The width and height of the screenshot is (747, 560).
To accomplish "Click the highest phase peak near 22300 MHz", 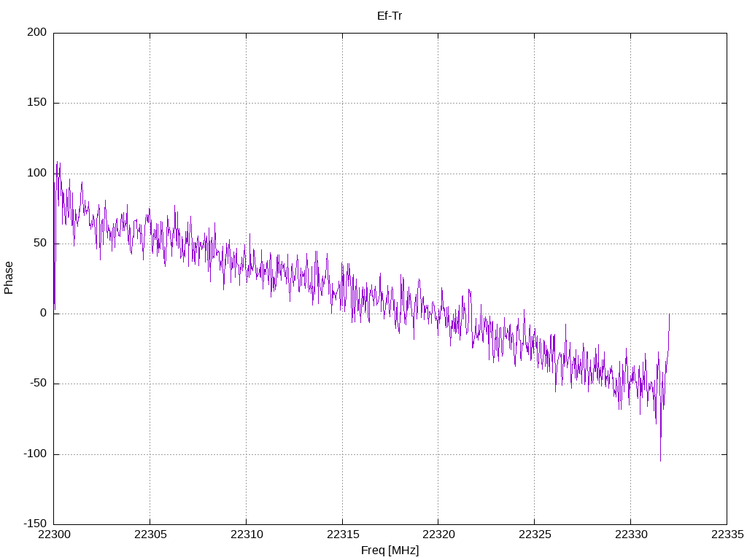I will click(57, 163).
